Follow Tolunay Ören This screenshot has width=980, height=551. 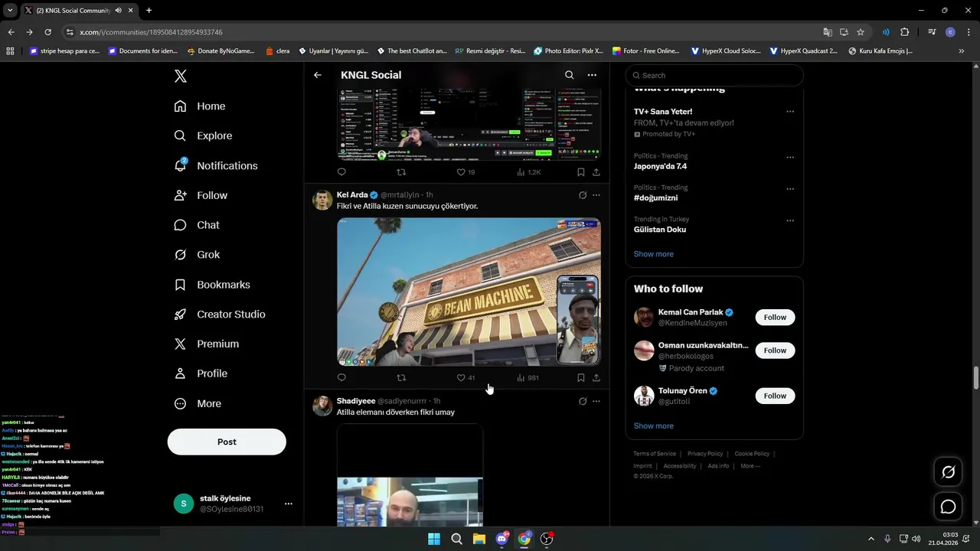775,396
